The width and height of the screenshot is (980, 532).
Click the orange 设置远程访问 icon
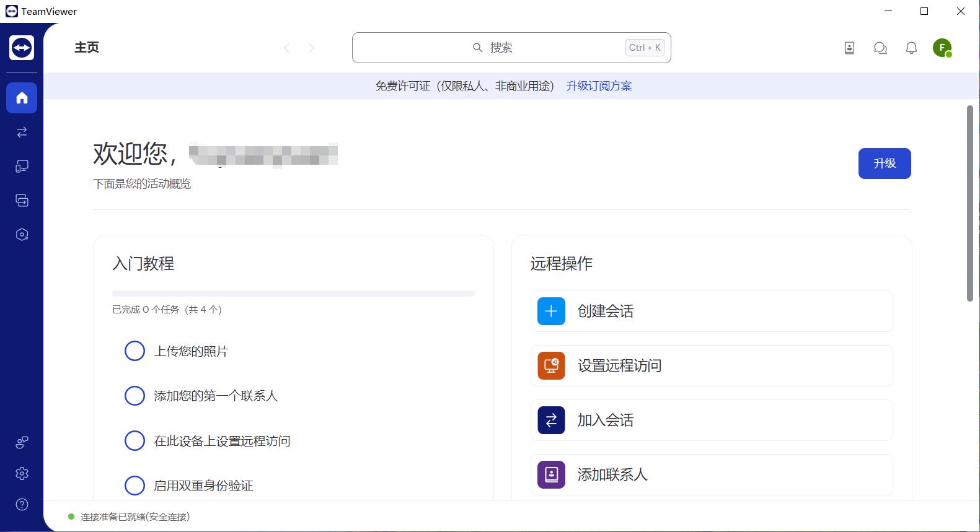(x=551, y=365)
